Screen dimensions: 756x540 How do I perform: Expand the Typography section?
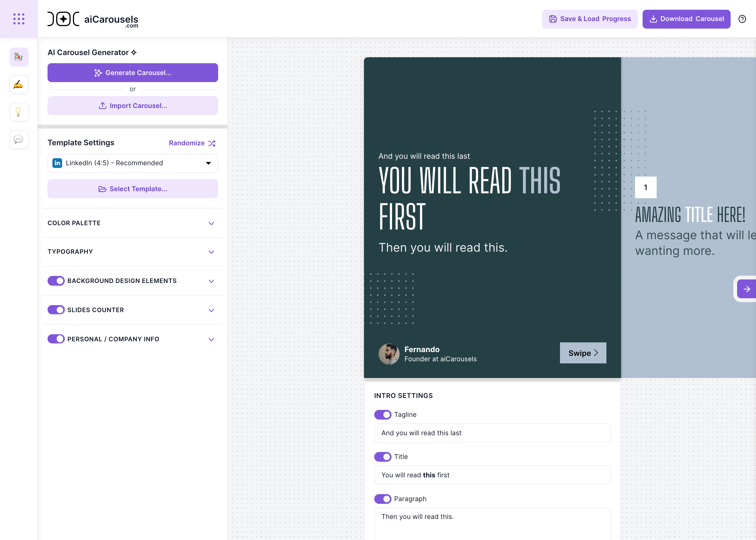point(133,252)
